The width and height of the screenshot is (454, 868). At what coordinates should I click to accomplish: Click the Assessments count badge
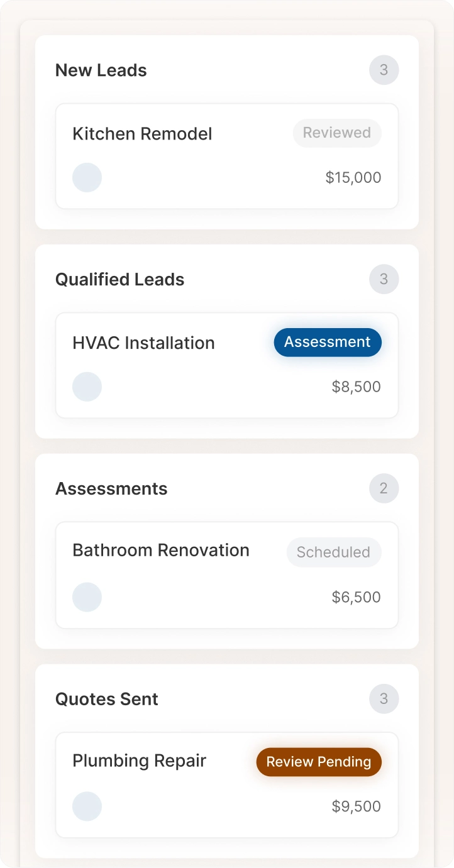click(x=384, y=488)
